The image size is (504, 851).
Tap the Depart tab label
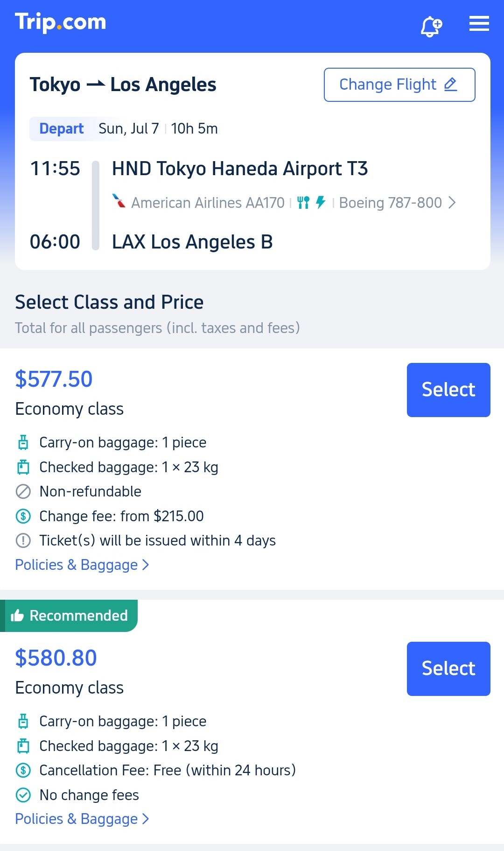61,128
